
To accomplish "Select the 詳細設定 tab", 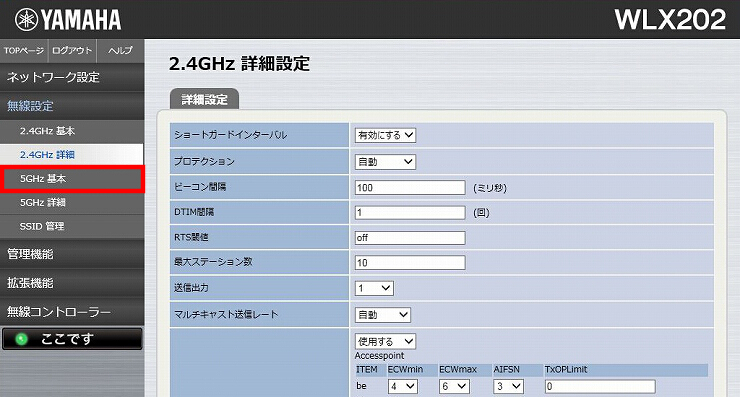I will point(204,100).
